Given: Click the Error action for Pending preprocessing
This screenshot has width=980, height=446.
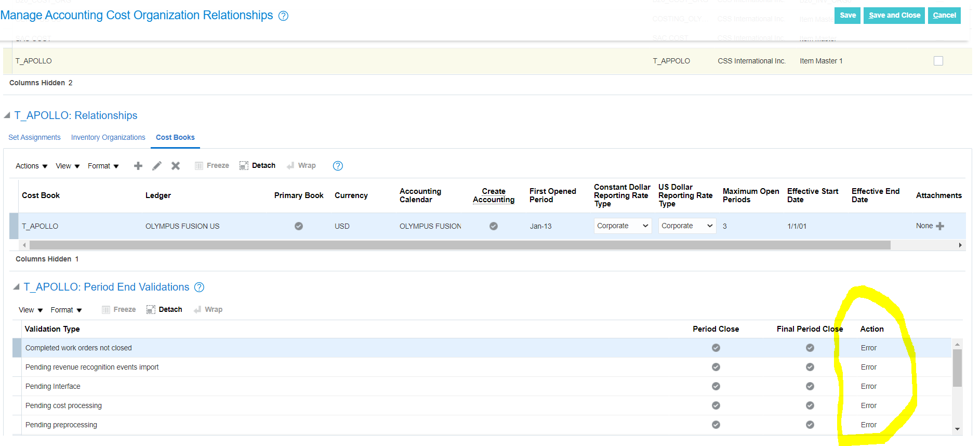Looking at the screenshot, I should [x=868, y=425].
